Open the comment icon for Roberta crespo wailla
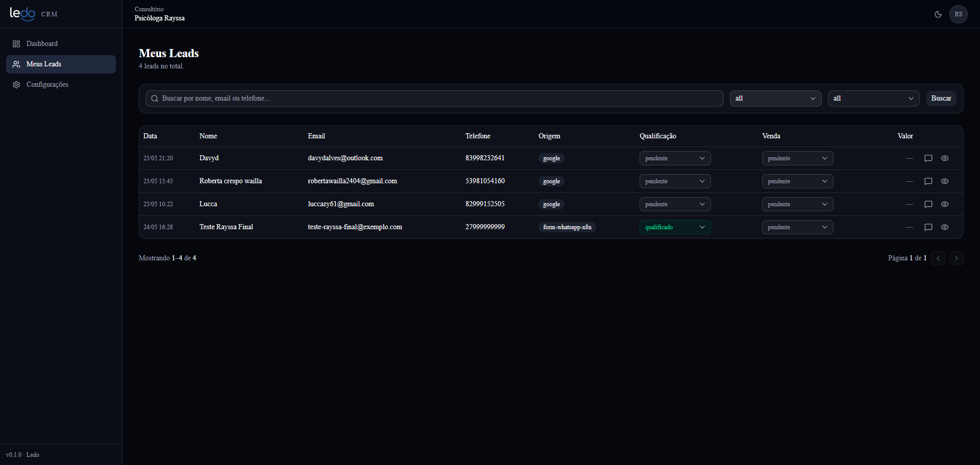Screen dimensions: 980x465 click(928, 181)
